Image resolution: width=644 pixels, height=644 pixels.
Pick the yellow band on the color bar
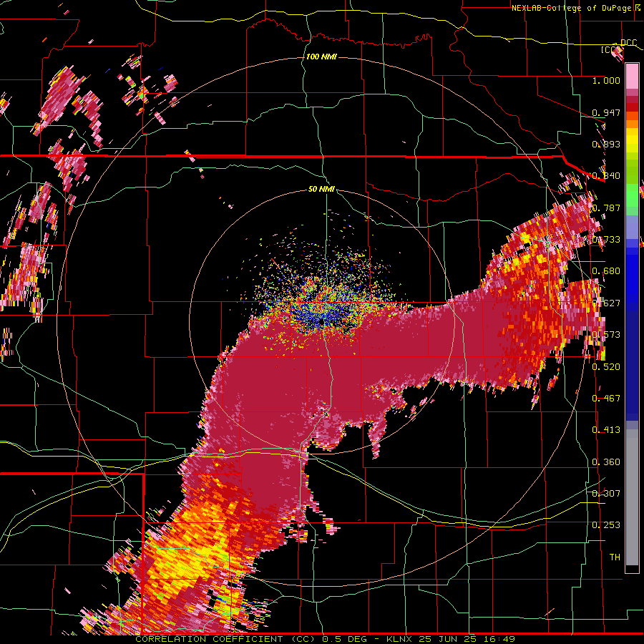[x=632, y=142]
